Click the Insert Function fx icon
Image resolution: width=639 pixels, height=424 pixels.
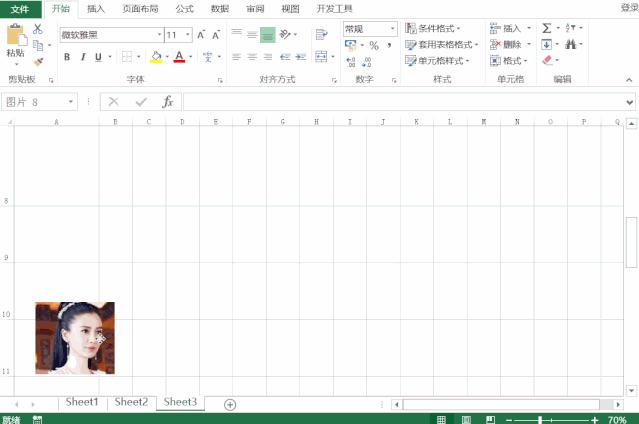pos(167,102)
